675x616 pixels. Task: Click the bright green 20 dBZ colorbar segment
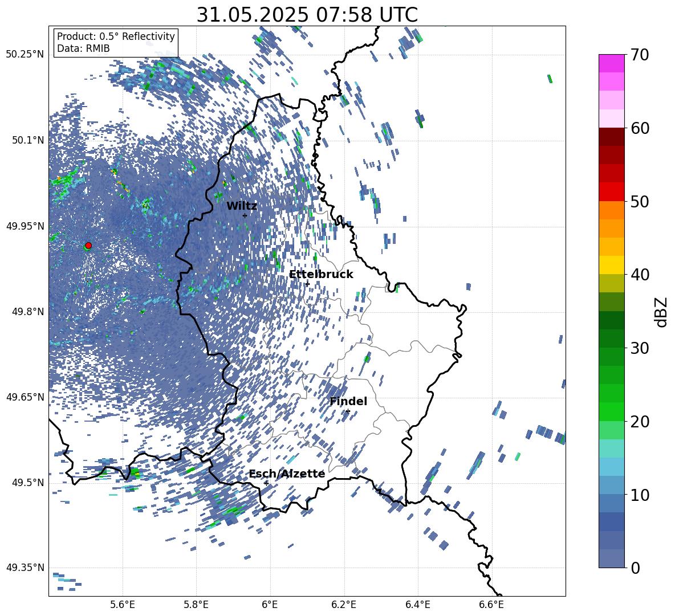tap(611, 411)
